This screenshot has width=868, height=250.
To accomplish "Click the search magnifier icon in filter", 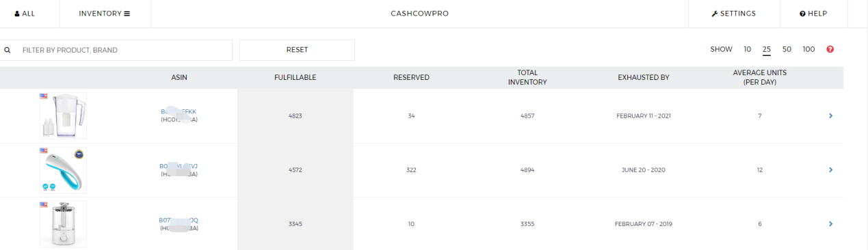I will tap(8, 50).
